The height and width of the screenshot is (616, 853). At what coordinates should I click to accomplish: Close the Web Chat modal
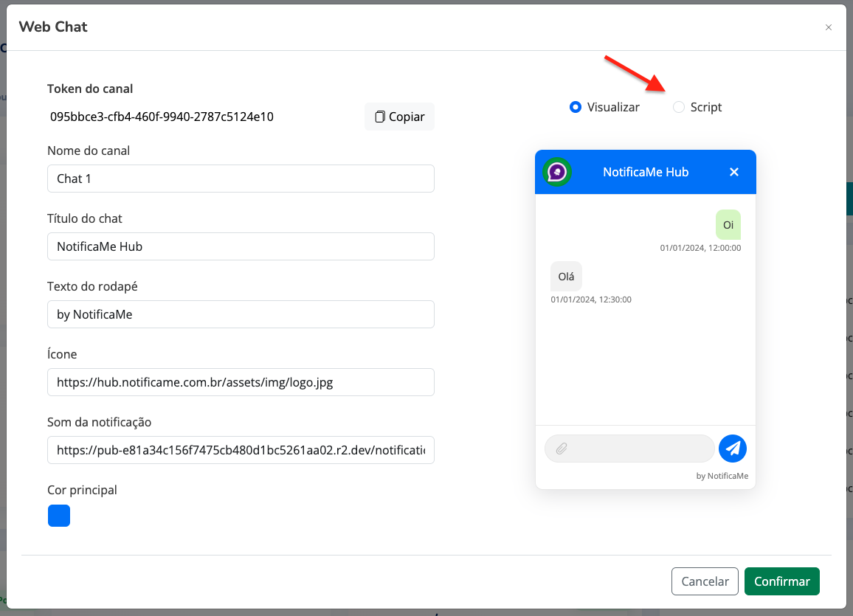pos(828,27)
